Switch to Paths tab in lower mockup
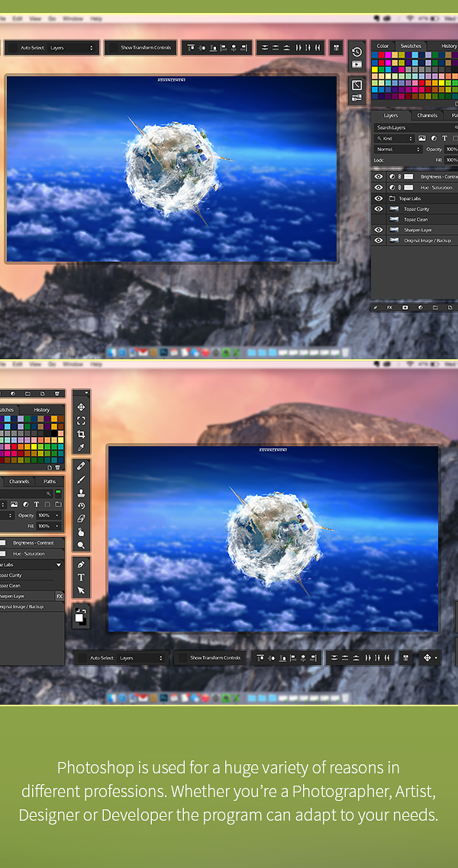The image size is (458, 868). click(50, 481)
